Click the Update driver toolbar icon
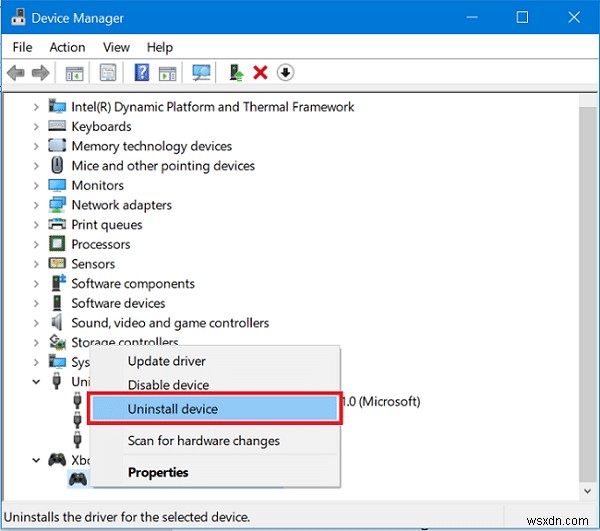600x531 pixels. click(236, 72)
